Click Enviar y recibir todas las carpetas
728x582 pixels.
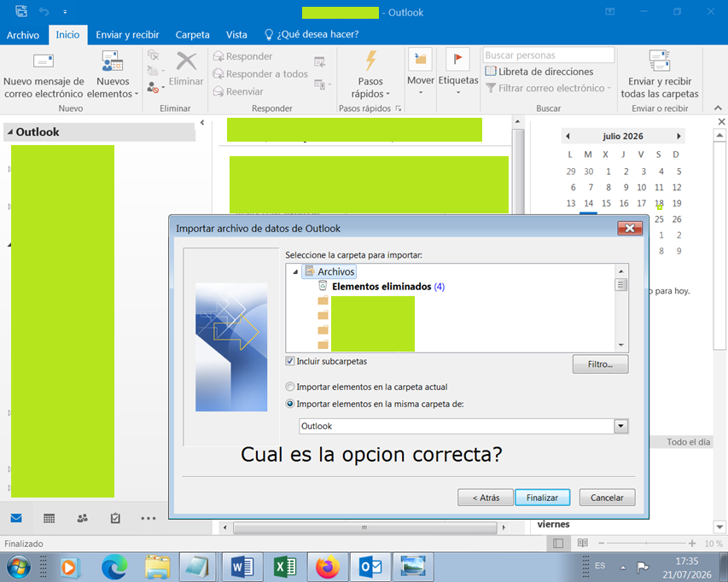click(x=660, y=75)
